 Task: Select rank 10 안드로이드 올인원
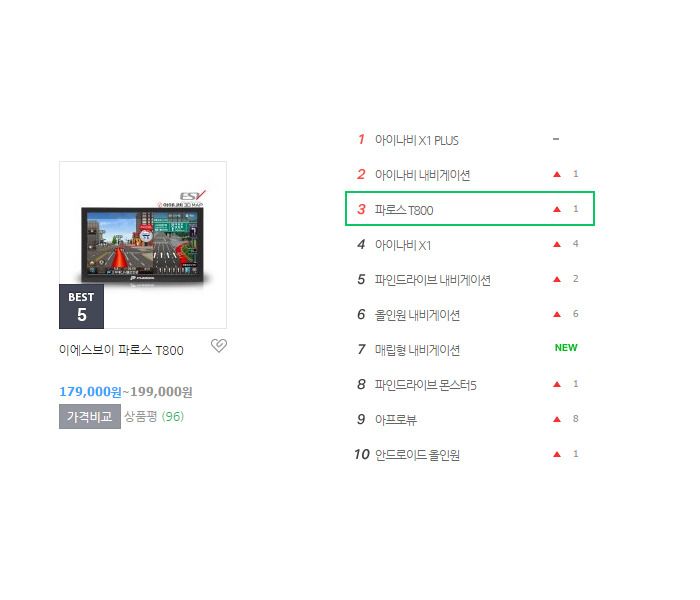pyautogui.click(x=470, y=454)
